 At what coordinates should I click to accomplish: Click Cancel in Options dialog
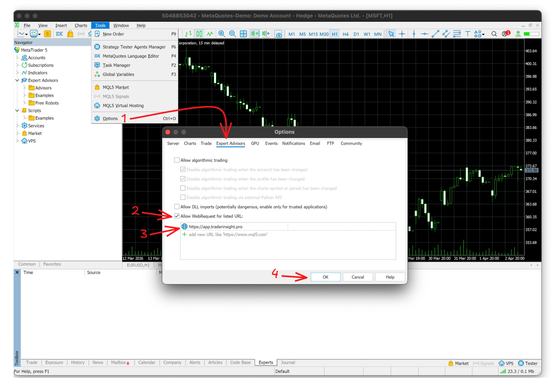tap(358, 277)
